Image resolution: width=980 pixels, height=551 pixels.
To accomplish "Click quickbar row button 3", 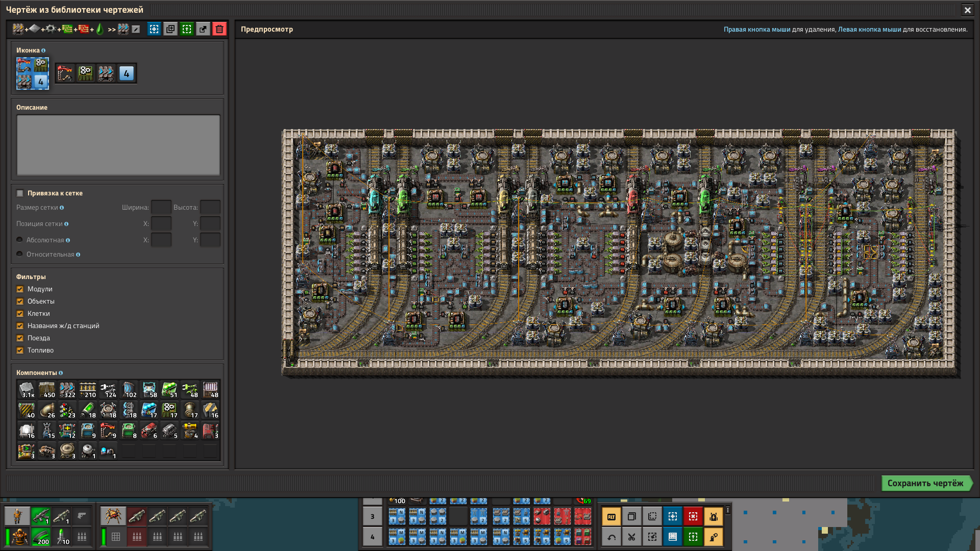I will [373, 516].
